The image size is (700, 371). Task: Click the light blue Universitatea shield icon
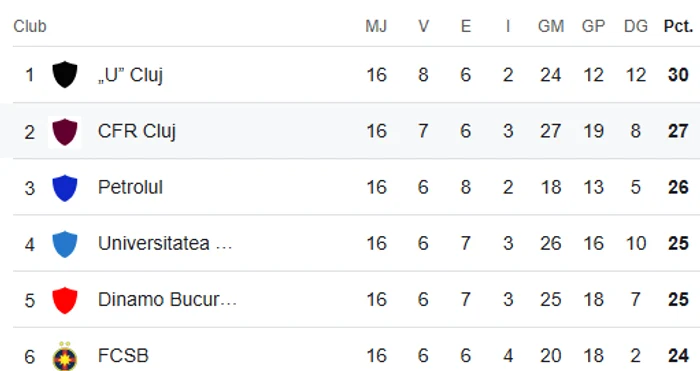point(65,244)
